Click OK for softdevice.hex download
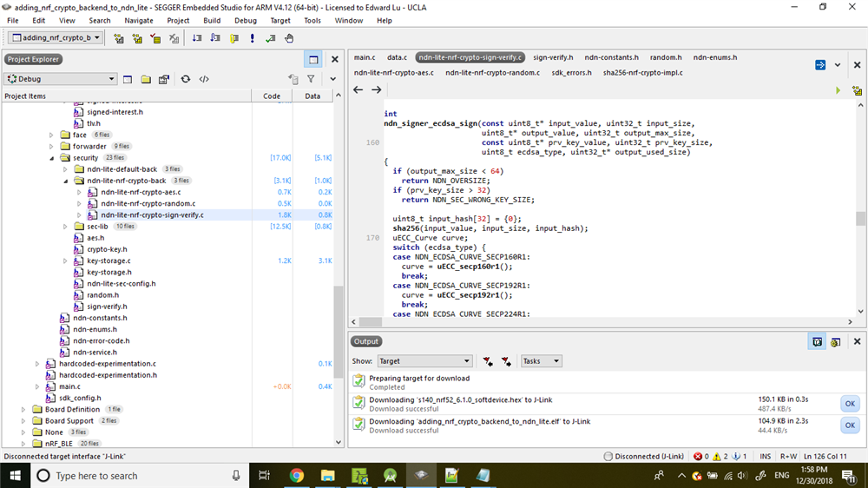The width and height of the screenshot is (868, 488). coord(850,404)
